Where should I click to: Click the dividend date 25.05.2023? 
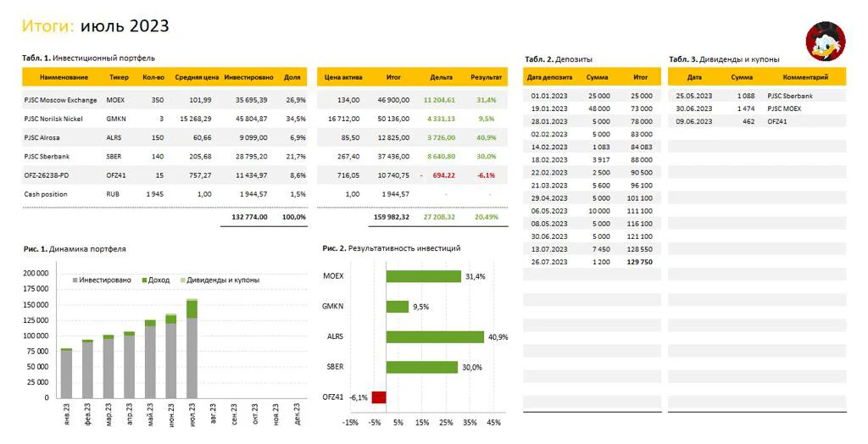pos(694,97)
